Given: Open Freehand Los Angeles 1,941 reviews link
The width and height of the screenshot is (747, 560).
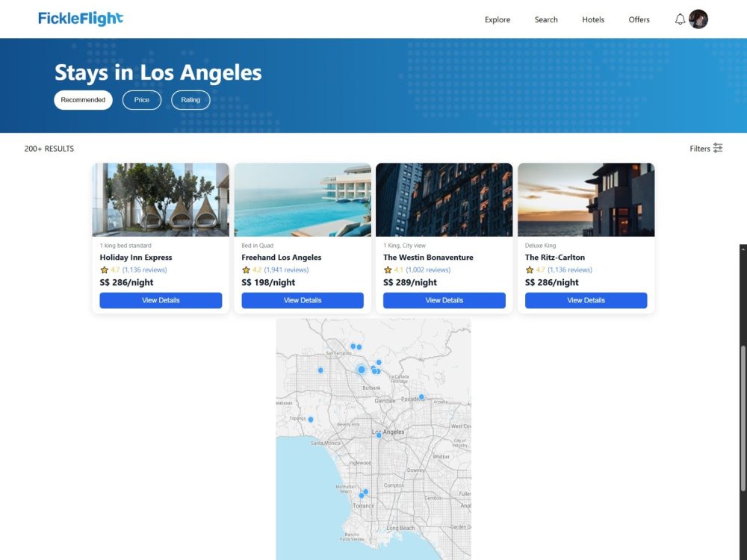Looking at the screenshot, I should tap(286, 270).
